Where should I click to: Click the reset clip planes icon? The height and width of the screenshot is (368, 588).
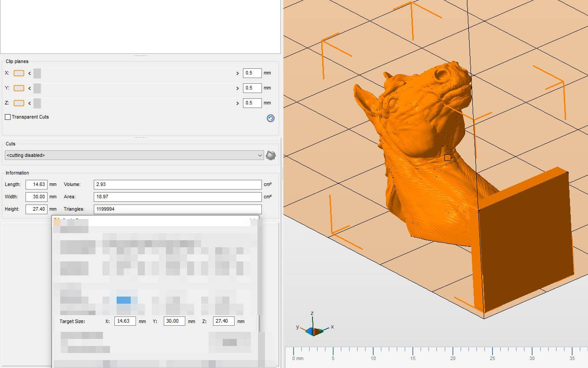[271, 118]
